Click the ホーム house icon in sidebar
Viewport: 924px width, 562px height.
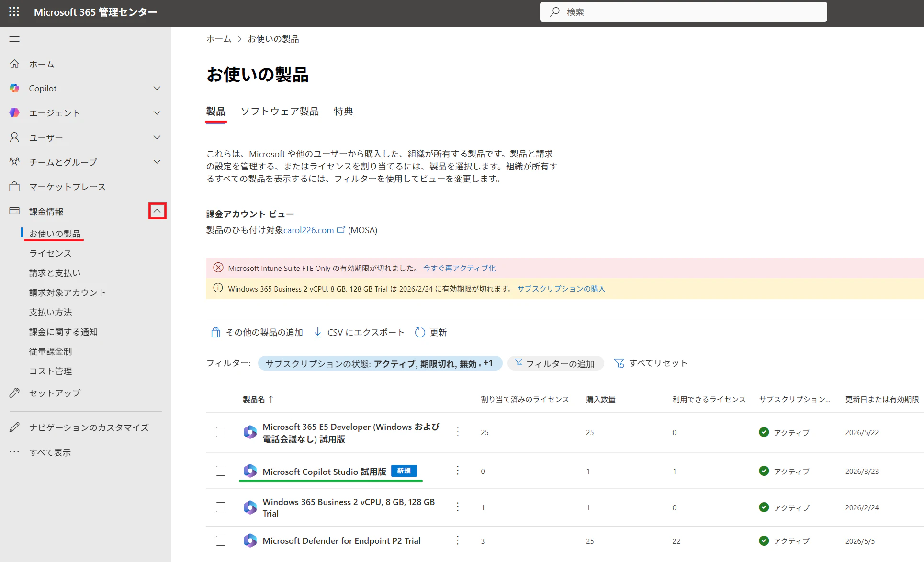click(14, 64)
